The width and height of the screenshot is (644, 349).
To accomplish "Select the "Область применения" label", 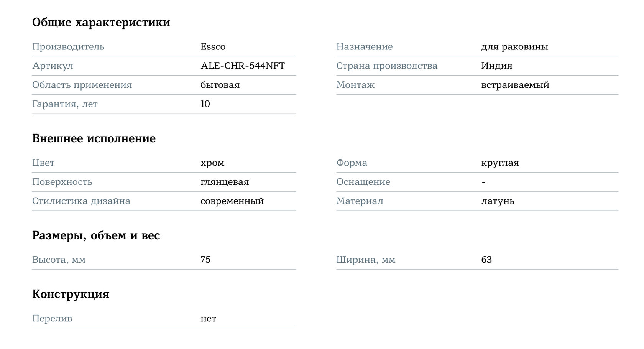I will (x=82, y=85).
